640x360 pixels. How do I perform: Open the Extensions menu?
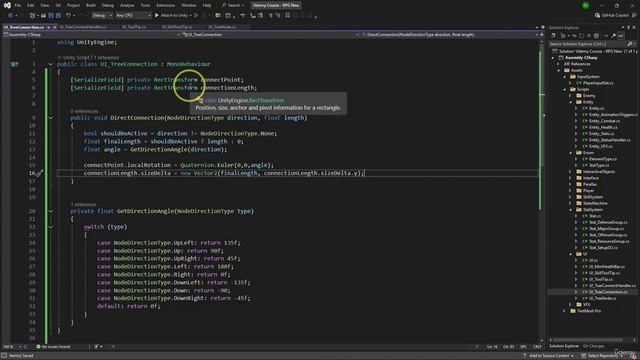point(166,5)
